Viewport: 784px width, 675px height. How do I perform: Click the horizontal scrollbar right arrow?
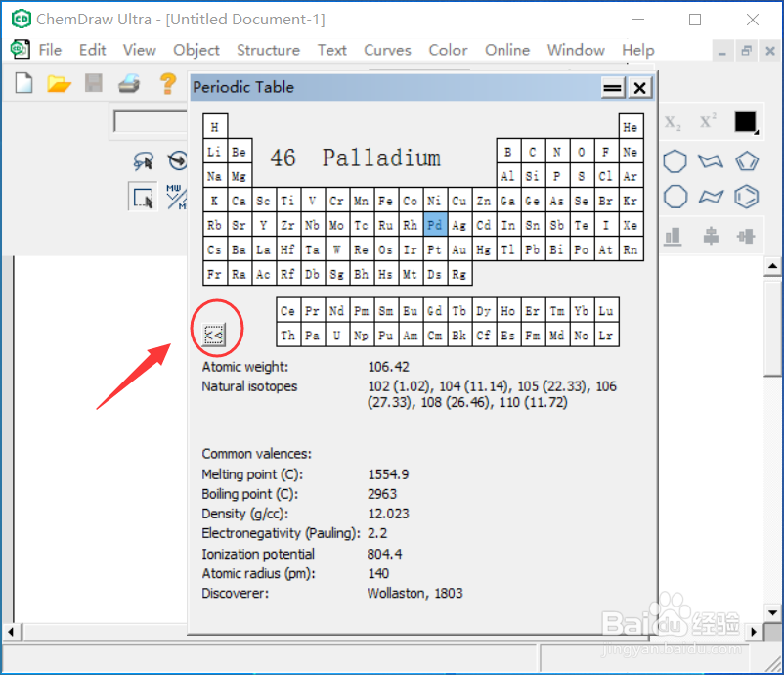[x=754, y=632]
